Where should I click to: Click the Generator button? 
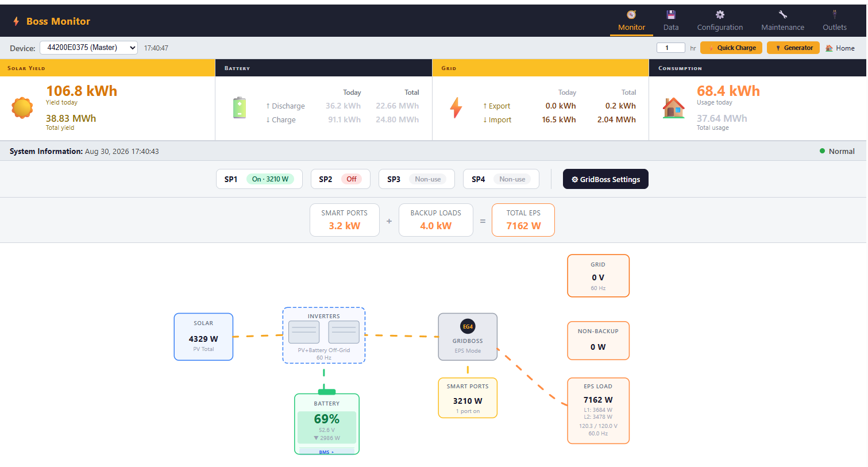793,48
